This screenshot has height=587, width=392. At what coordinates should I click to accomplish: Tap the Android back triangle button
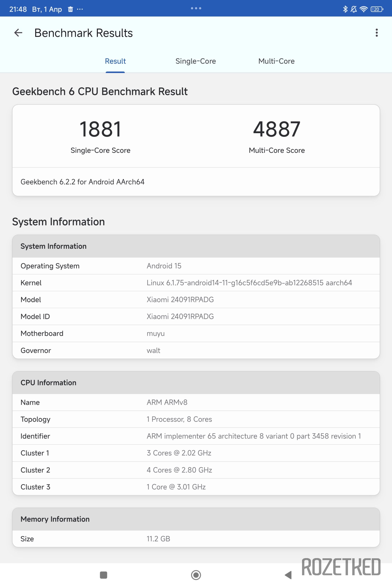(288, 575)
